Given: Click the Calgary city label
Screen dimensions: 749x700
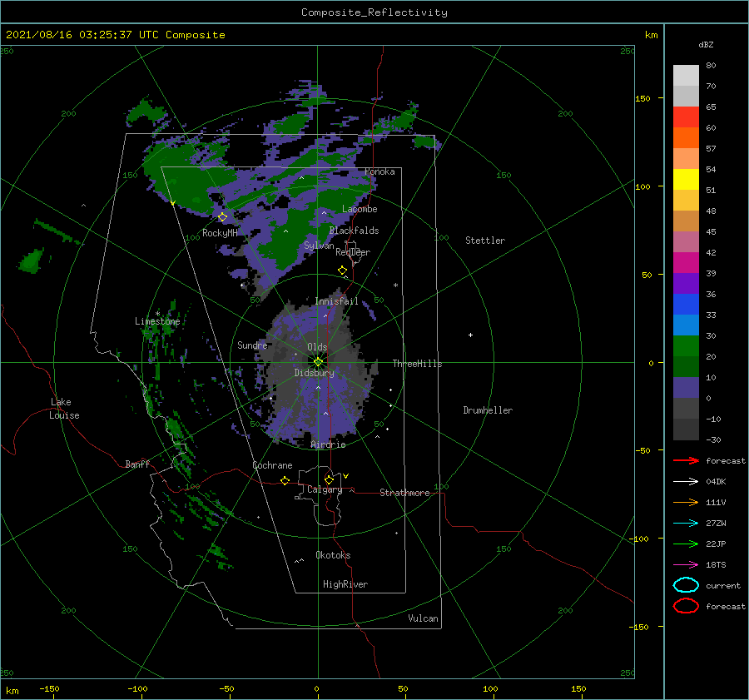Looking at the screenshot, I should pyautogui.click(x=325, y=489).
